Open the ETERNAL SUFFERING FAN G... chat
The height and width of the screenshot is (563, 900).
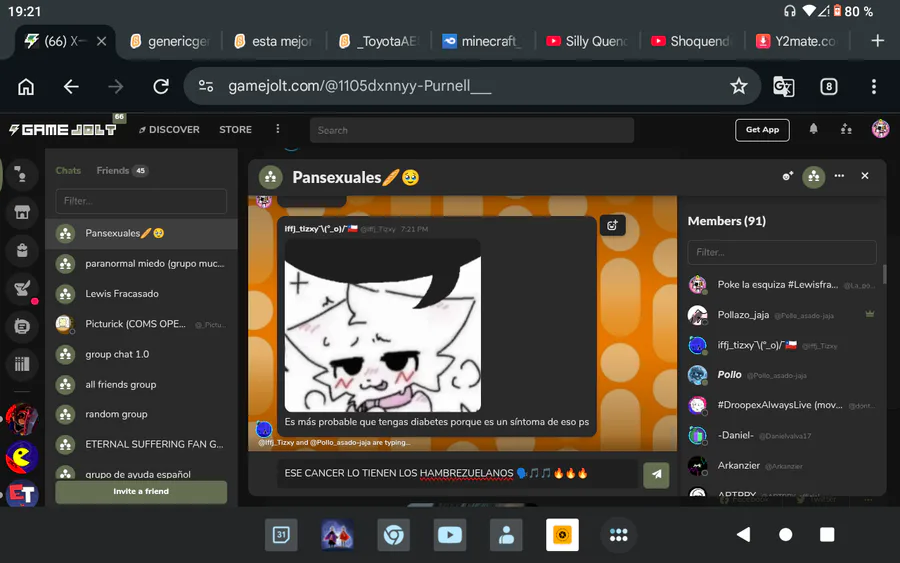pos(141,444)
